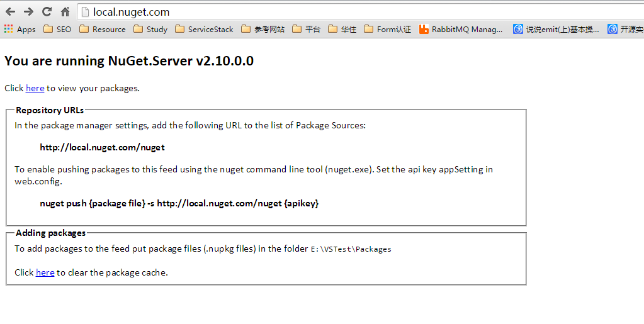Click the ServiceStack folder icon
Viewport: 644px width, 324px height.
pos(179,29)
